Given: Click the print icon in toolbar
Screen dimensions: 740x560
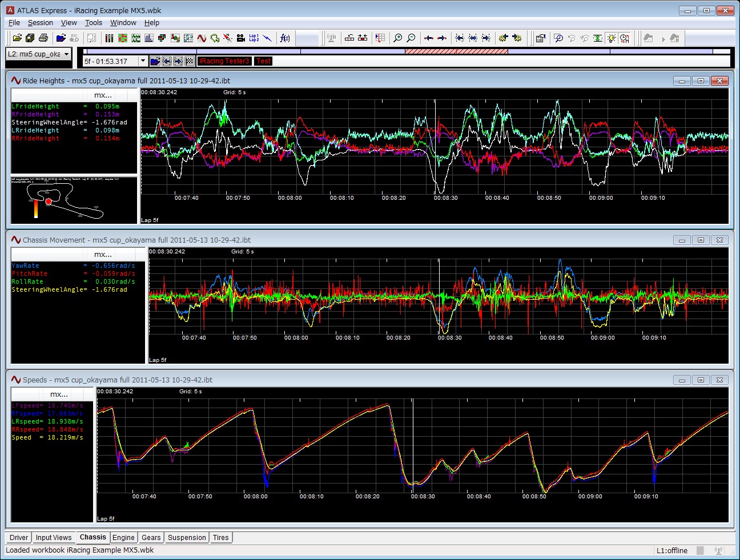Looking at the screenshot, I should [x=43, y=38].
